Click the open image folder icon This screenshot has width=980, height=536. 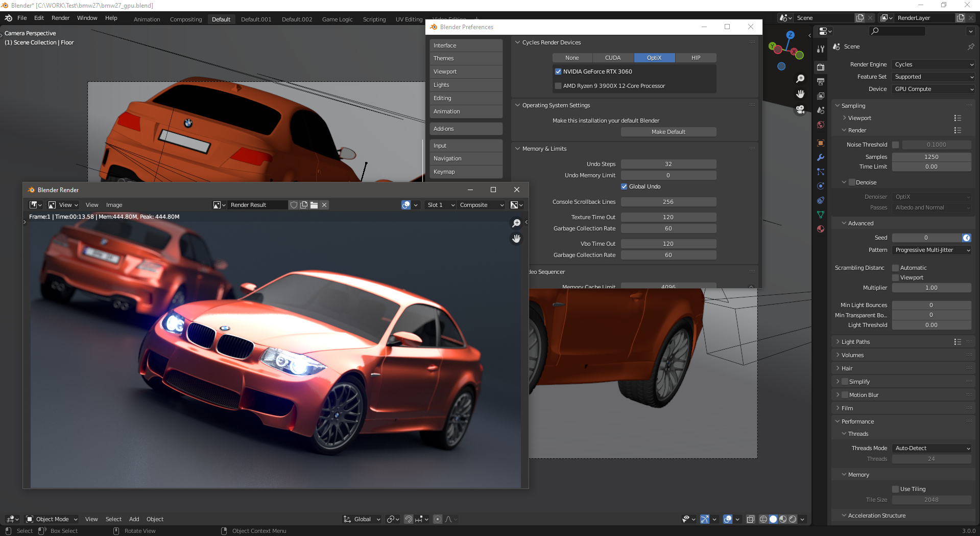[314, 205]
